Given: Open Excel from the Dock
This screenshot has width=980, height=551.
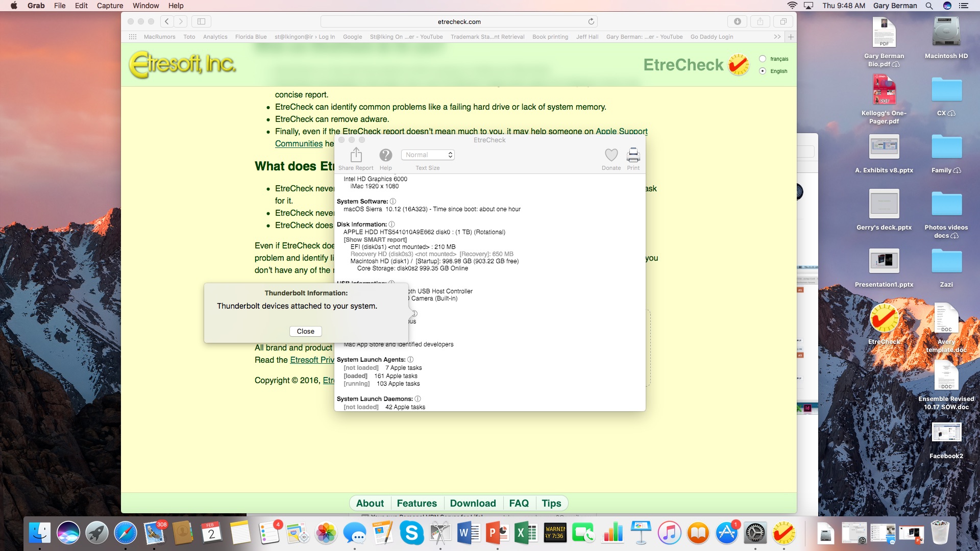Looking at the screenshot, I should point(526,533).
